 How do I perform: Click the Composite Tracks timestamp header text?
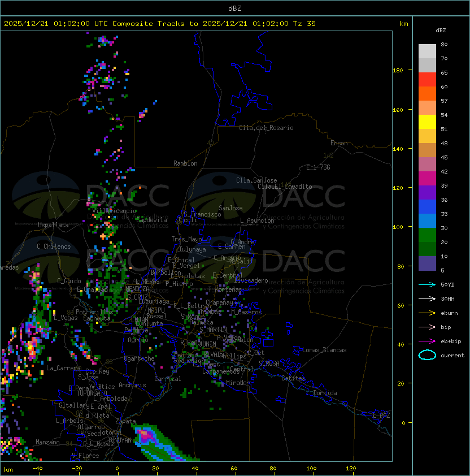coord(160,24)
